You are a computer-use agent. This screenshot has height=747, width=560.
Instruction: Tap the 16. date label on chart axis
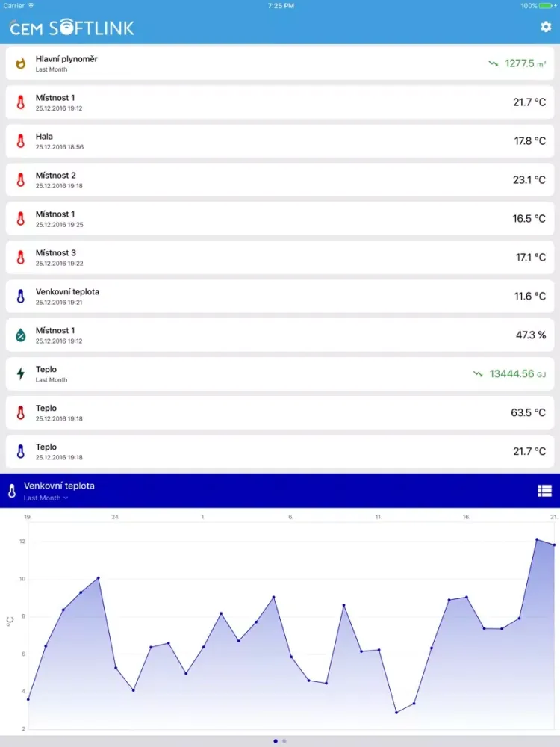point(466,517)
